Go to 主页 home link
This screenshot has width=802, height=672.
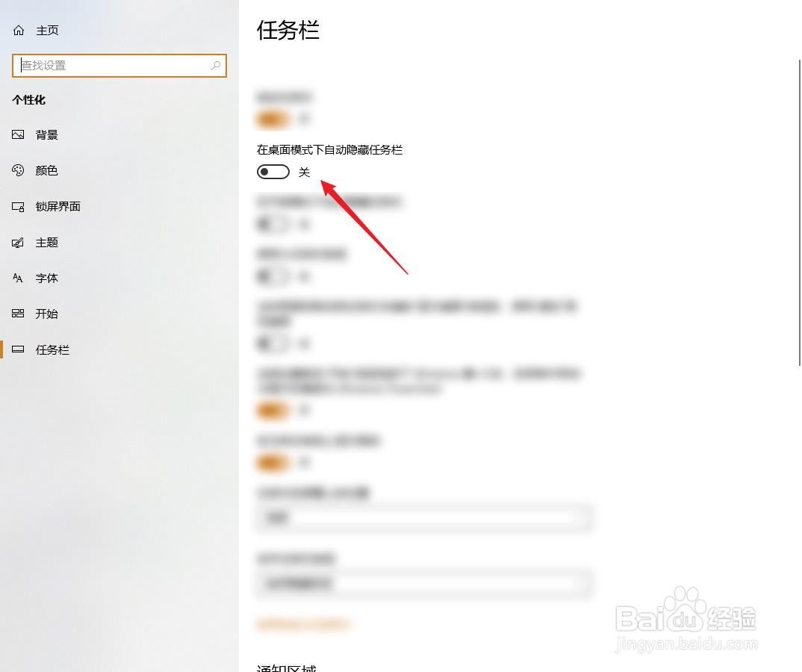tap(47, 30)
